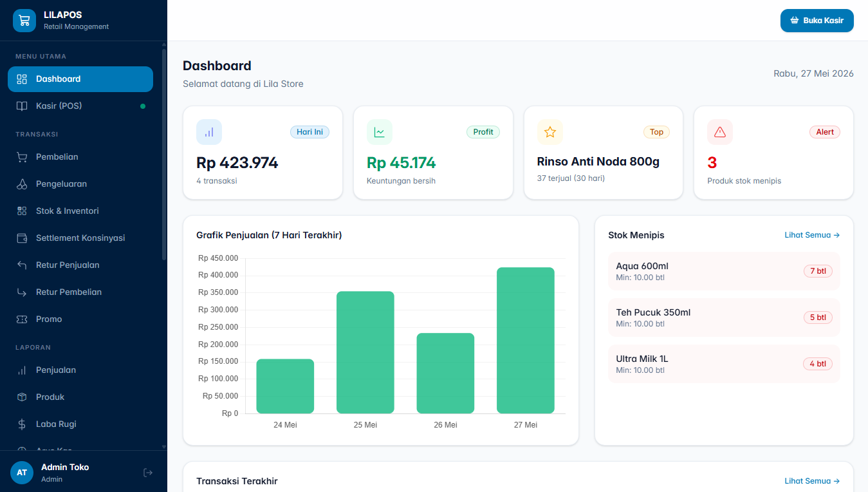Viewport: 868px width, 492px height.
Task: Click the Pembelian cart icon
Action: click(22, 157)
